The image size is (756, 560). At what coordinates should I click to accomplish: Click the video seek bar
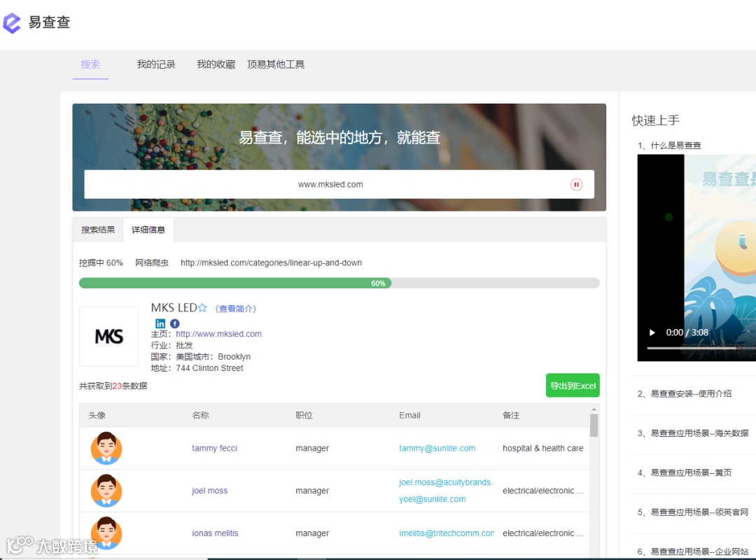coord(701,347)
